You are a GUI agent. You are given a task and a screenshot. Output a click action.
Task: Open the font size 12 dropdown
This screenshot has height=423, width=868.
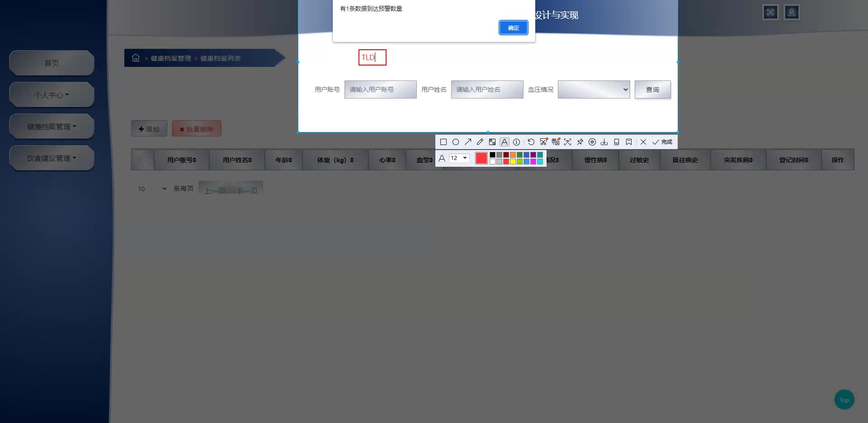(459, 158)
